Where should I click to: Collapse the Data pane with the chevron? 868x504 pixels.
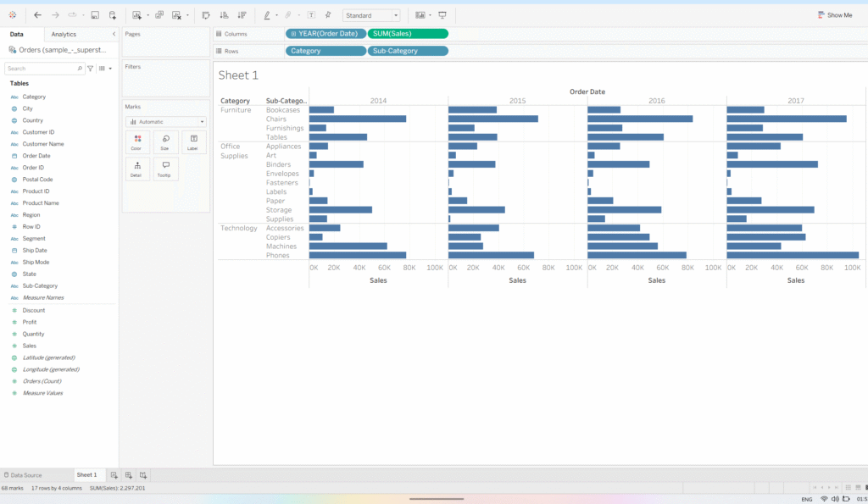pos(114,34)
